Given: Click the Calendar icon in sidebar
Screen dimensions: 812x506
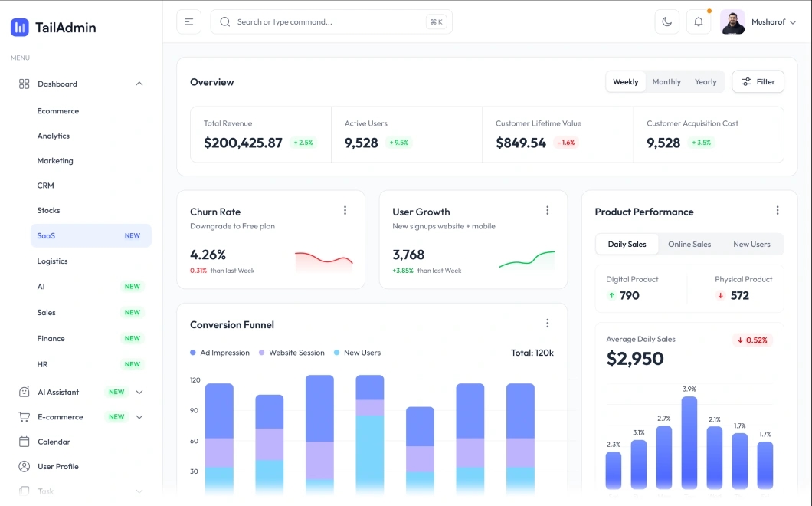Looking at the screenshot, I should (25, 442).
